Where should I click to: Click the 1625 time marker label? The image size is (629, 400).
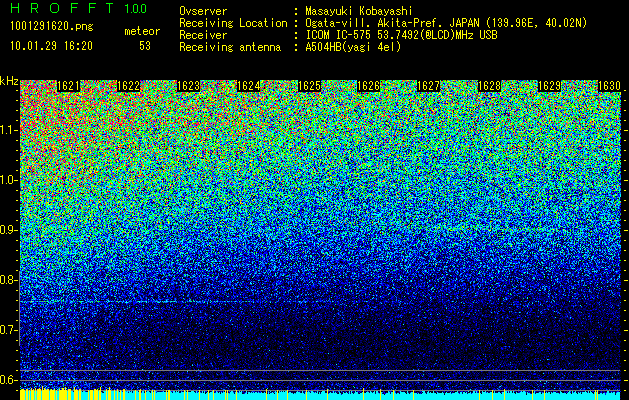pyautogui.click(x=309, y=86)
